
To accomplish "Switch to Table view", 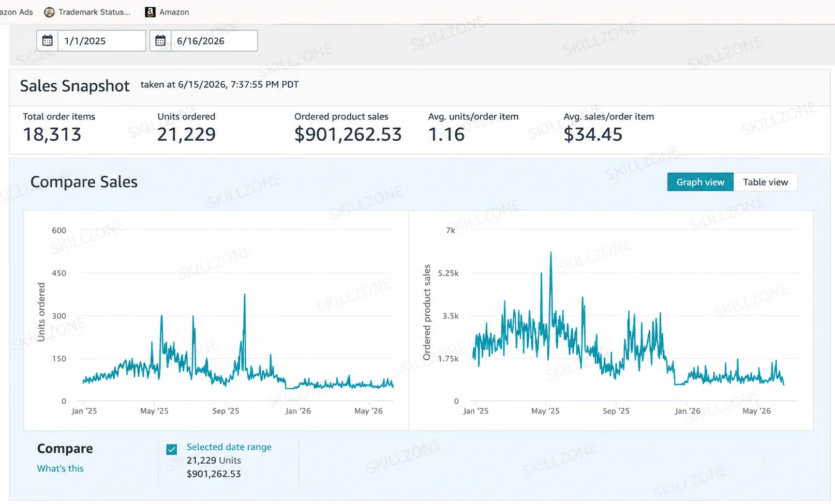I will [765, 182].
